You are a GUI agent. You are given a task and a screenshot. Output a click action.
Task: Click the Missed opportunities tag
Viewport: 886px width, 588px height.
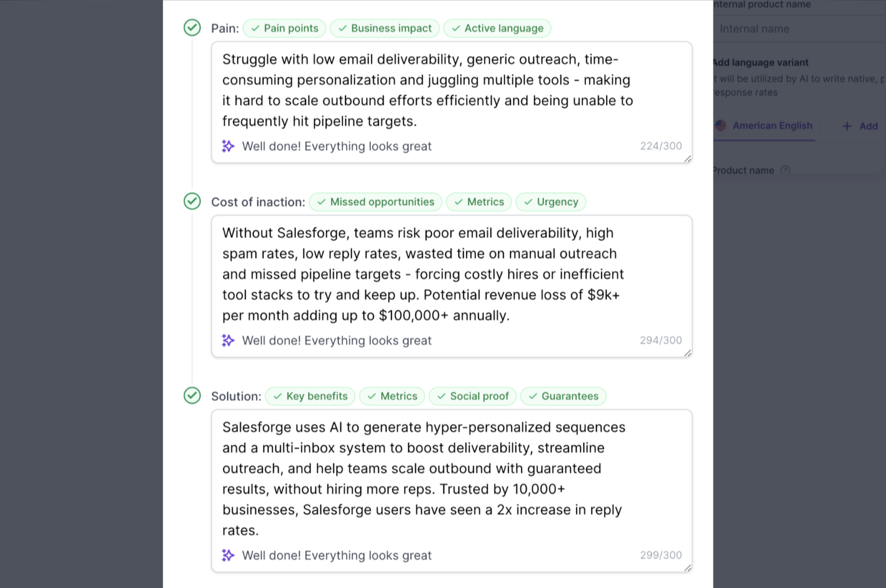tap(376, 202)
